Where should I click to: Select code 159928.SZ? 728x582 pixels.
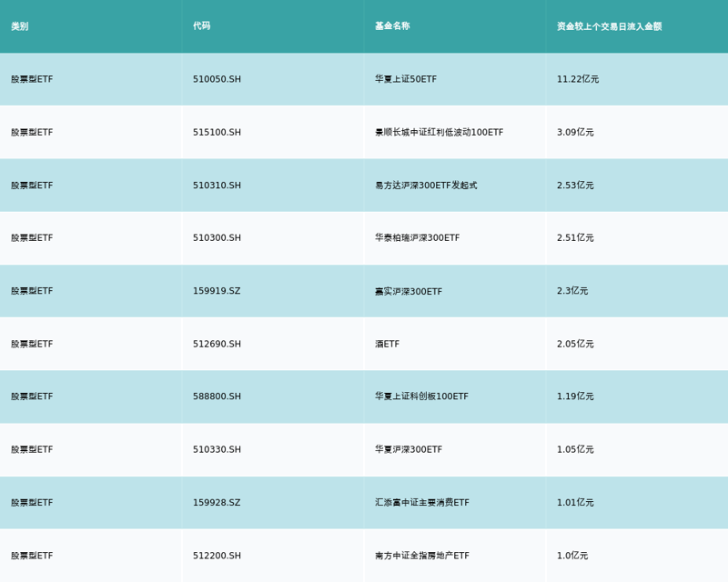[x=217, y=502]
